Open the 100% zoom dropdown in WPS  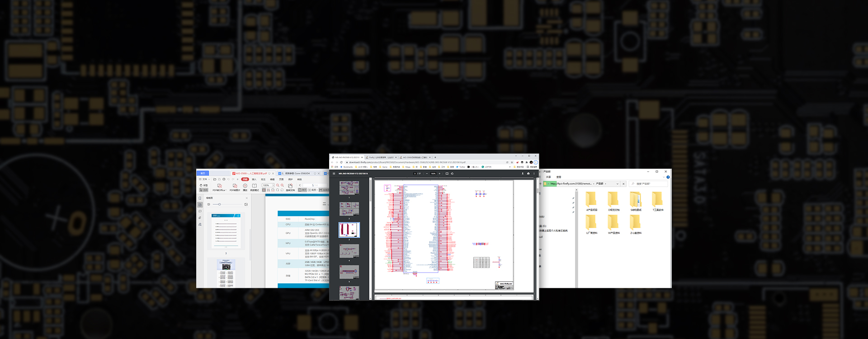point(273,185)
